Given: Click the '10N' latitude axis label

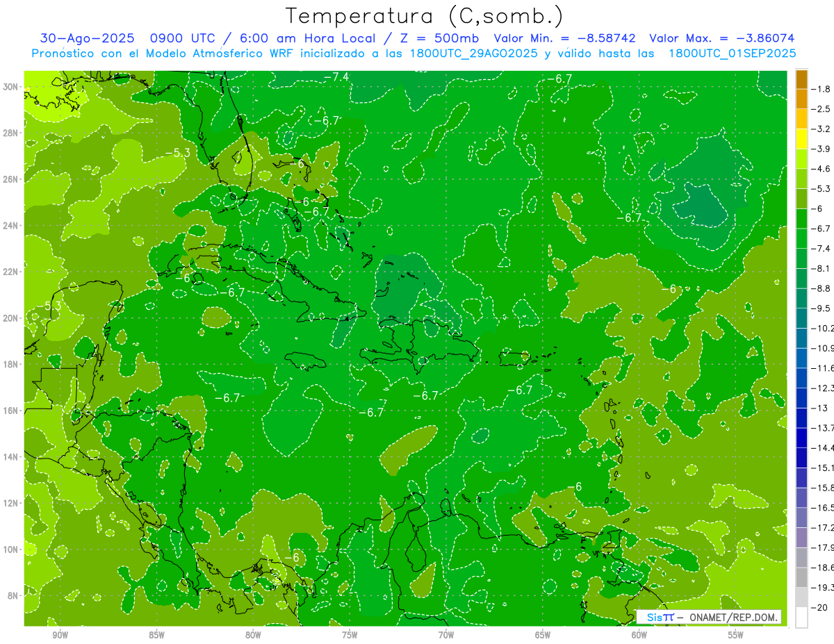Looking at the screenshot, I should [x=11, y=550].
